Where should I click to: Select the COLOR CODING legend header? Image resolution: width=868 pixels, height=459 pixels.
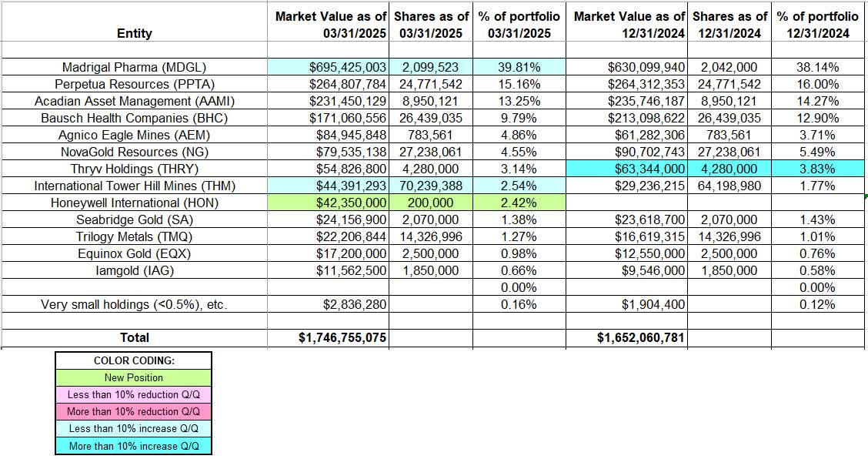pyautogui.click(x=132, y=360)
